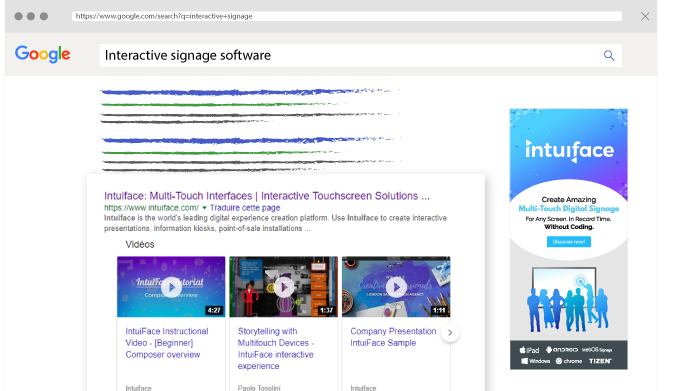The width and height of the screenshot is (681, 391).
Task: Click the intuiface logo in the ad
Action: tap(569, 150)
